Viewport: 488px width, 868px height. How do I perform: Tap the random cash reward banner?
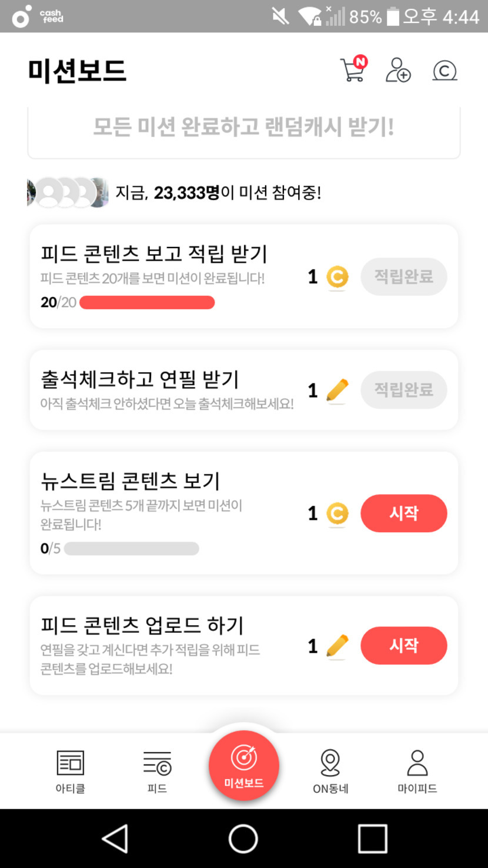[244, 127]
